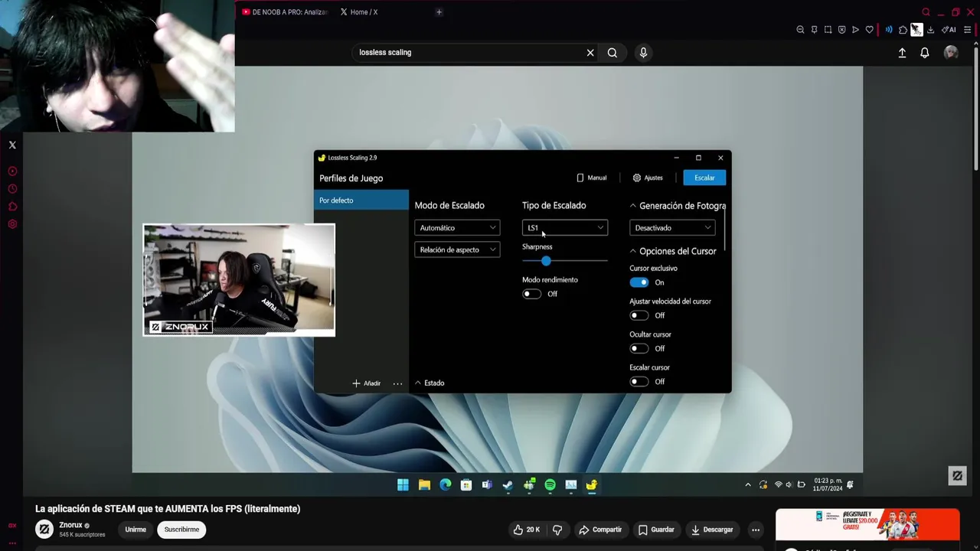This screenshot has width=980, height=551.
Task: Dislike the video with thumbs-down
Action: pyautogui.click(x=557, y=530)
